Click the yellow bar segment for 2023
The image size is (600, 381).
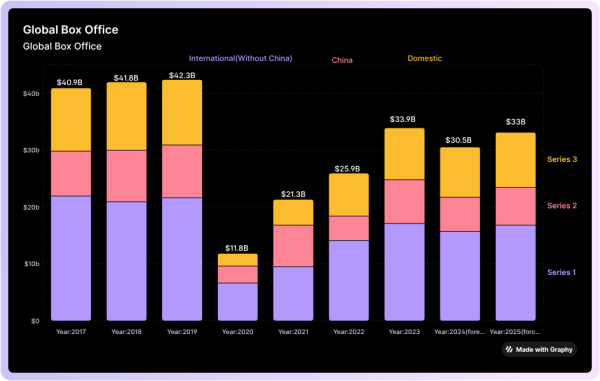click(x=404, y=154)
